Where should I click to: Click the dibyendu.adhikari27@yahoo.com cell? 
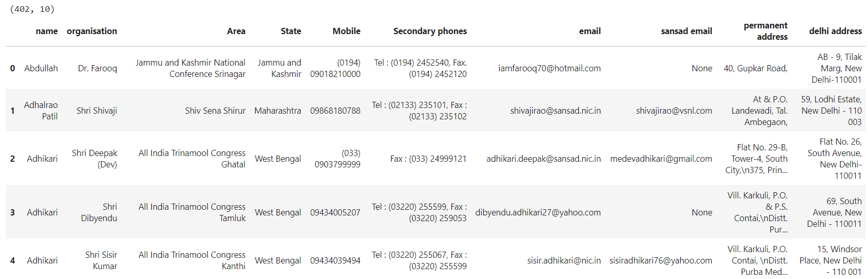tap(538, 212)
